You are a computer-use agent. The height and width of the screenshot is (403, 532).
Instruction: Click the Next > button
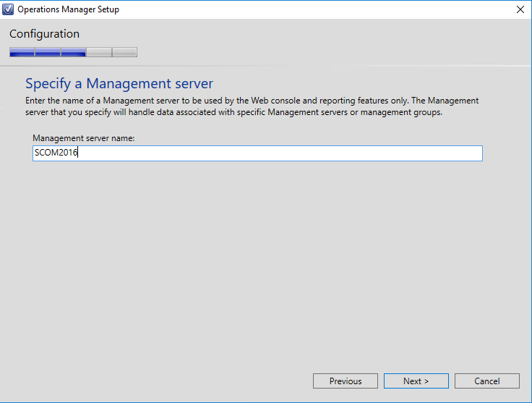pos(416,381)
